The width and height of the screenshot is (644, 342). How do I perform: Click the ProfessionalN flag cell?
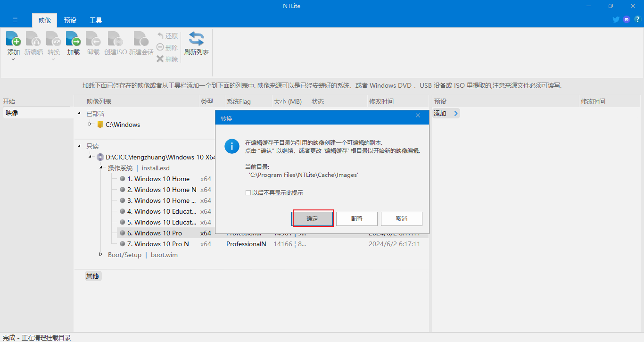click(246, 244)
